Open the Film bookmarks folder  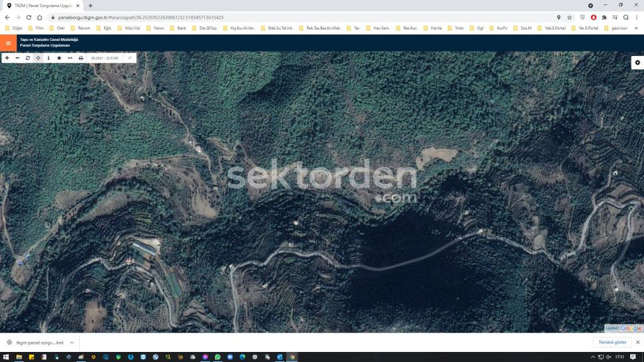click(36, 28)
